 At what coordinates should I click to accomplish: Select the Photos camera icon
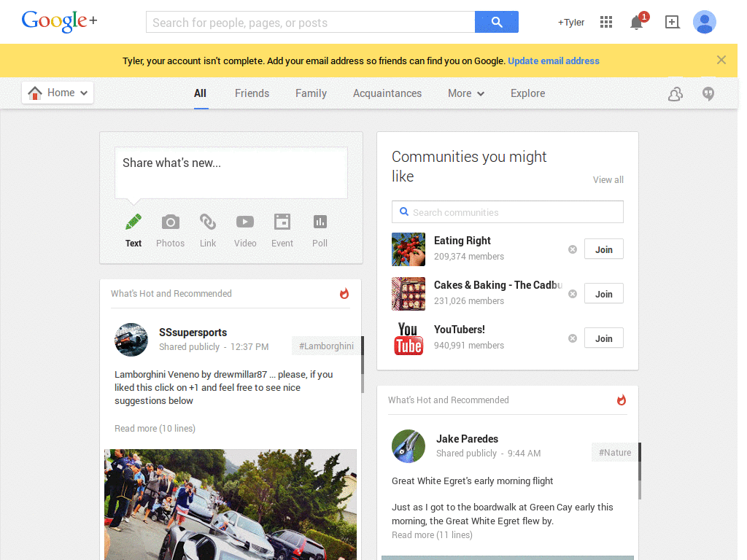tap(171, 222)
